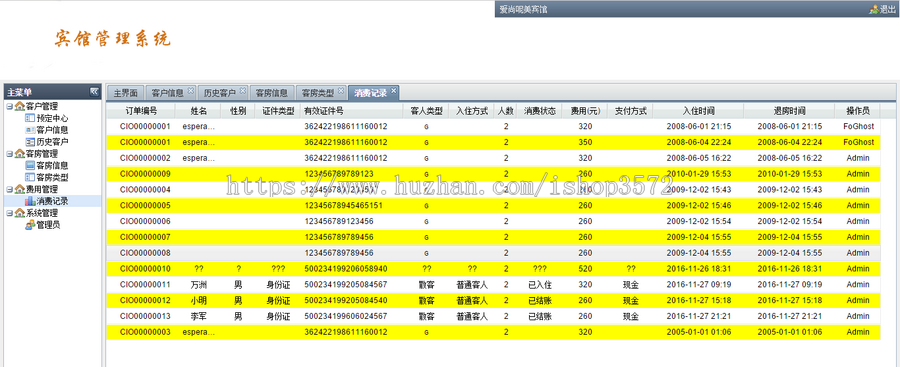Click ID number 123456789789123
This screenshot has width=900, height=367.
[339, 173]
